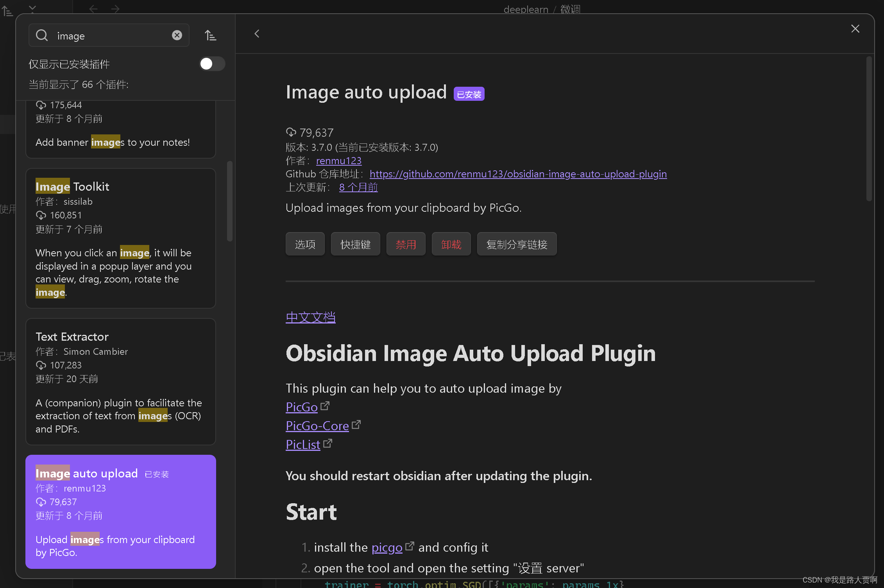
Task: Click the 作者: Simon Cambier text
Action: (82, 352)
